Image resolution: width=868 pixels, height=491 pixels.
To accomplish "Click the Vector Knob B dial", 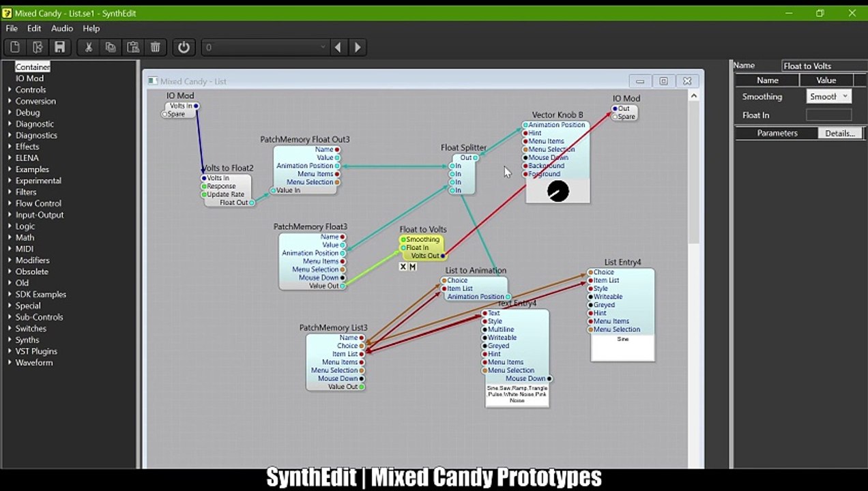I will [558, 192].
